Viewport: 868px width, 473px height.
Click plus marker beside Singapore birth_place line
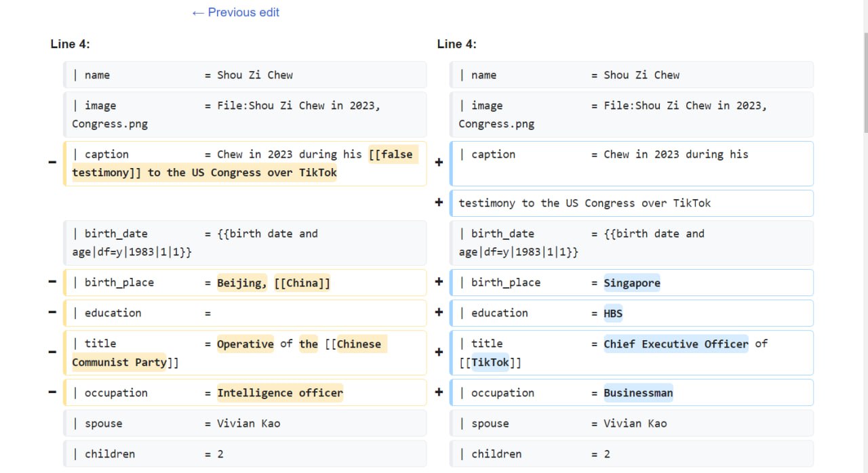(x=439, y=281)
